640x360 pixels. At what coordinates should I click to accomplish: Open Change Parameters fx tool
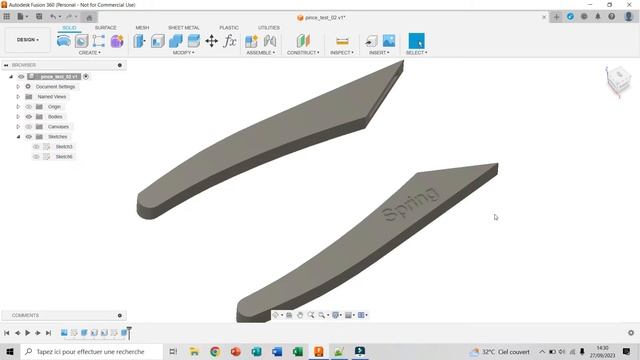coord(230,41)
